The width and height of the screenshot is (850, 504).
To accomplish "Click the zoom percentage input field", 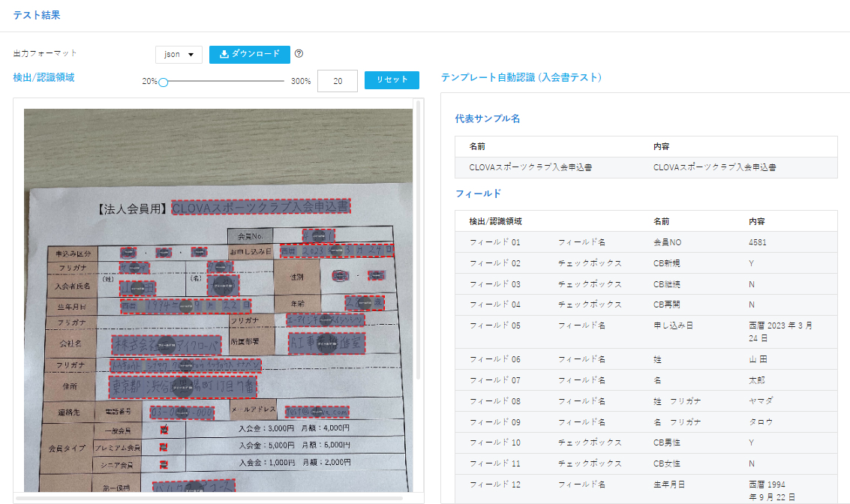I will pyautogui.click(x=337, y=81).
